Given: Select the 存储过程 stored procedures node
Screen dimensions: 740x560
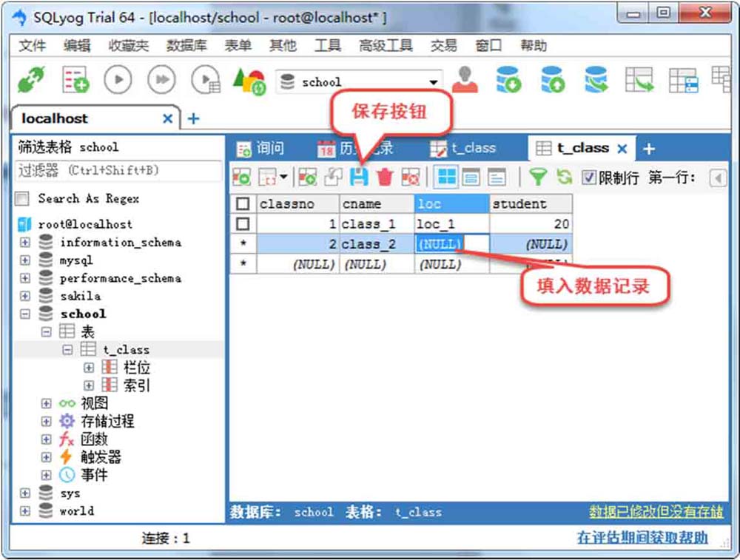Looking at the screenshot, I should point(107,422).
